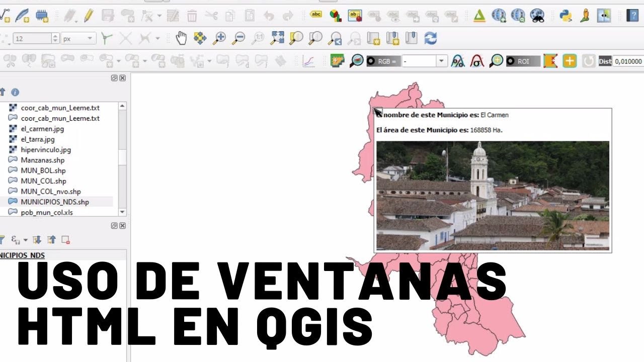Open the px units dropdown
Screen dimensions: 644x362
point(78,38)
